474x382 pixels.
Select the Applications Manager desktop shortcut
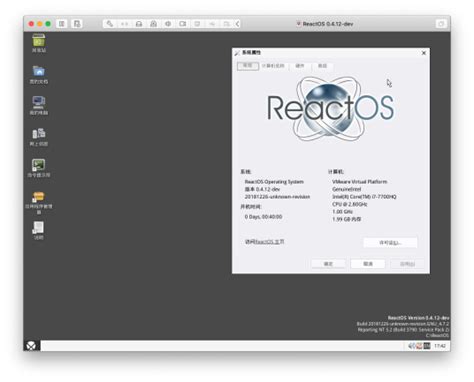click(39, 202)
